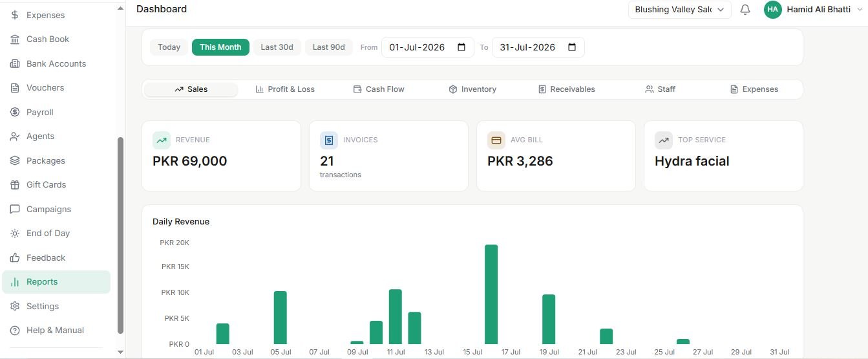Viewport: 868px width, 359px height.
Task: Select the Today date range button
Action: [169, 47]
